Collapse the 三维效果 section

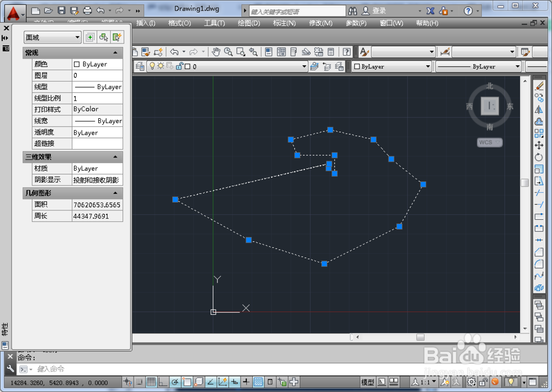pyautogui.click(x=115, y=157)
